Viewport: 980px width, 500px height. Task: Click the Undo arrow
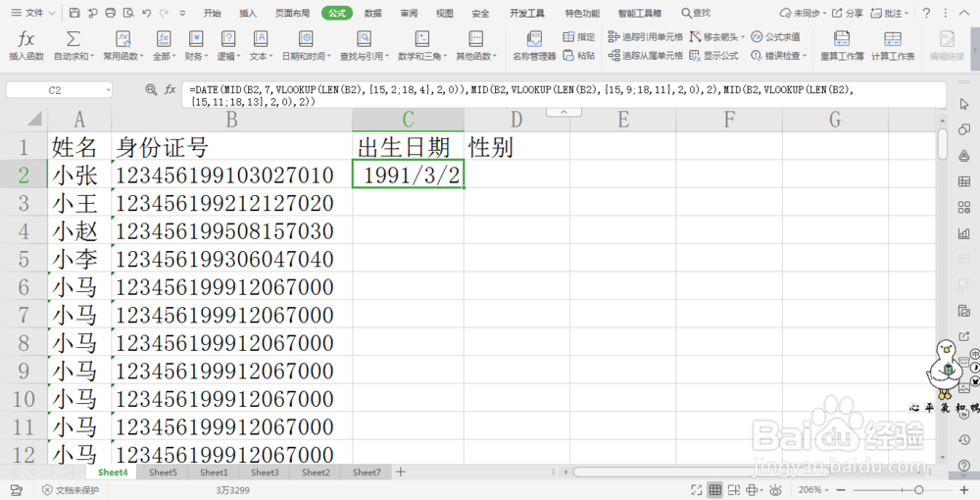tap(147, 13)
